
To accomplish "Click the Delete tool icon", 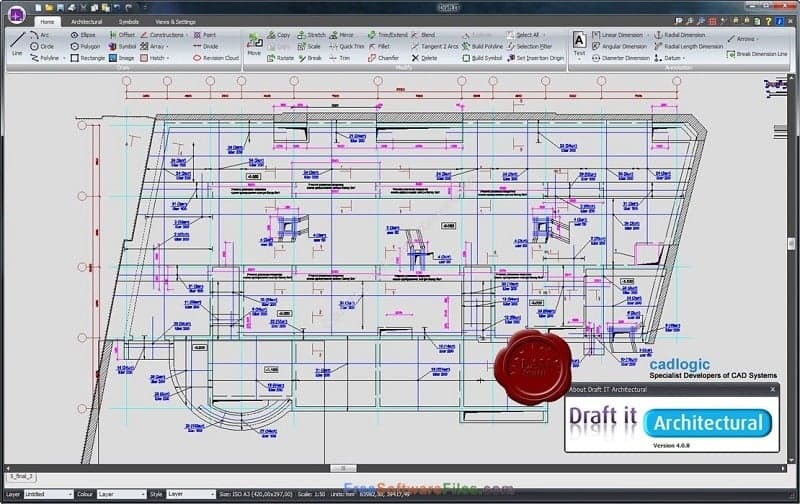I will click(x=423, y=58).
